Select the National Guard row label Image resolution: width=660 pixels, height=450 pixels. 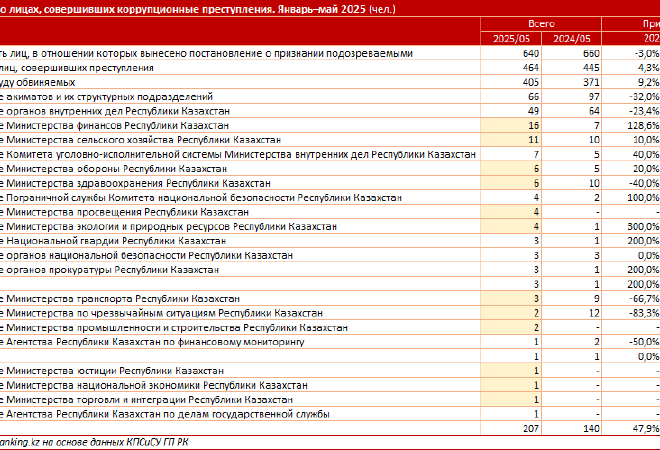click(x=113, y=241)
